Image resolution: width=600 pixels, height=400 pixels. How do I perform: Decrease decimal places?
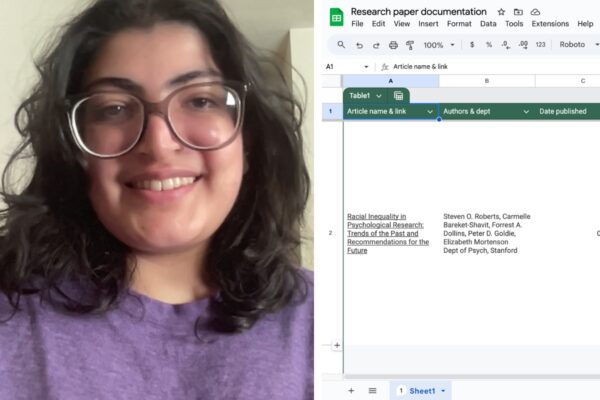click(x=506, y=45)
